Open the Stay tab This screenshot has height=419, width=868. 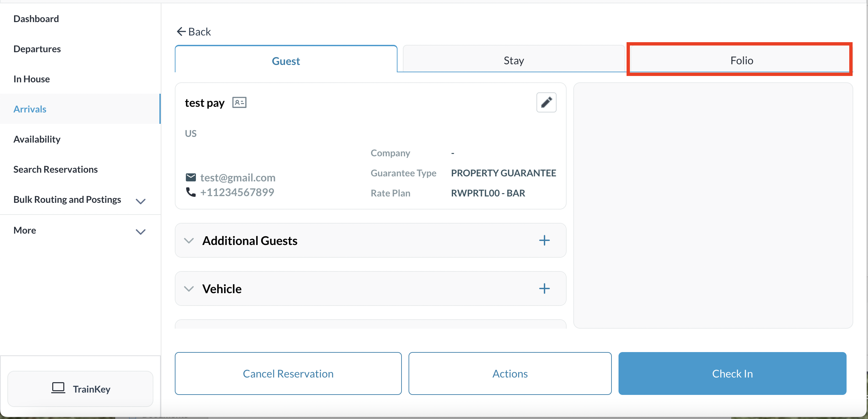pyautogui.click(x=513, y=60)
